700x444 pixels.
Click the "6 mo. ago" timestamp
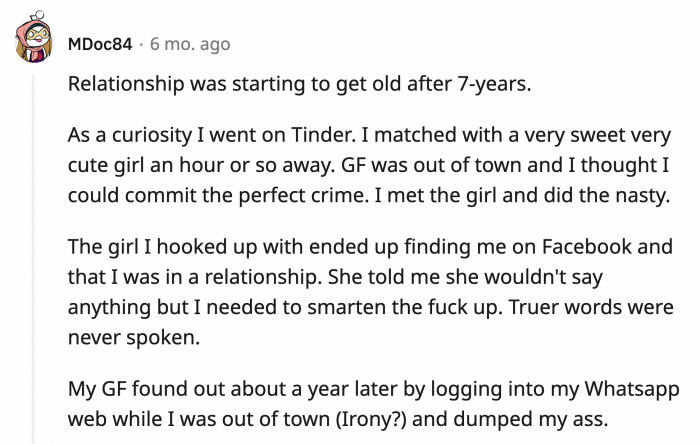190,44
